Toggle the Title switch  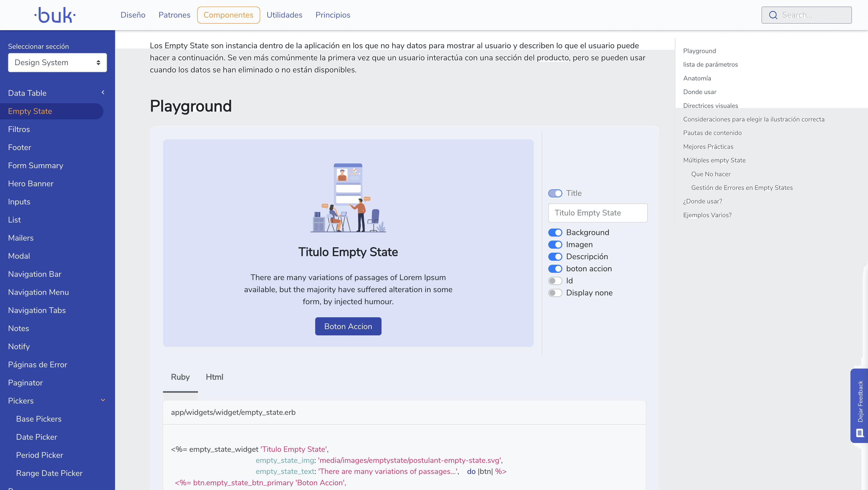[555, 193]
